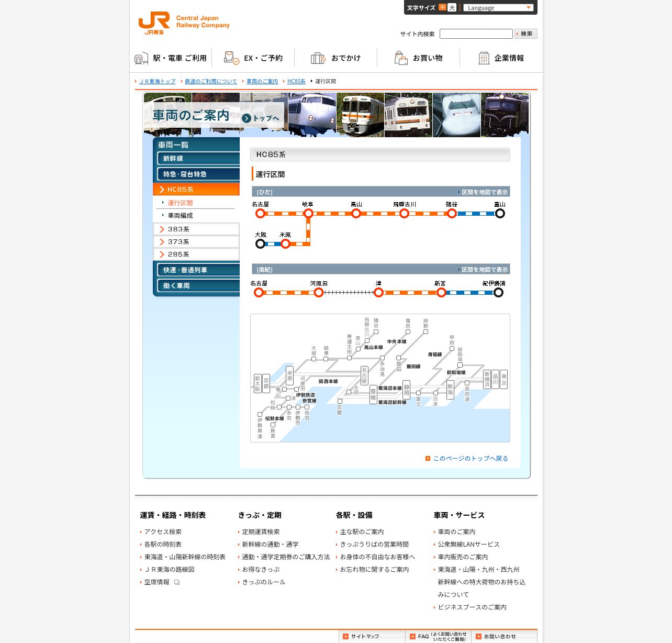
Task: Open 快速・普通列車 sidebar category
Action: coord(198,270)
